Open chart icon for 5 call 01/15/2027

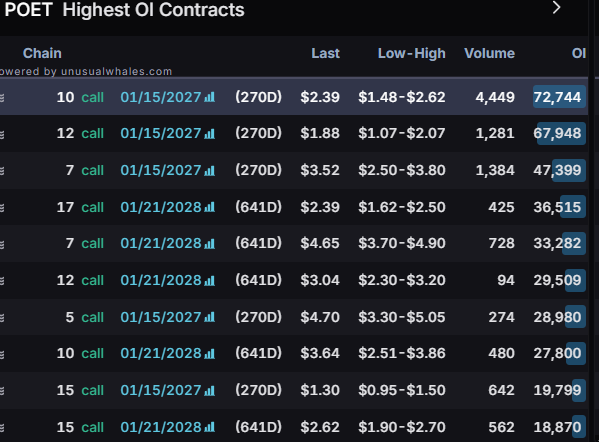click(209, 317)
